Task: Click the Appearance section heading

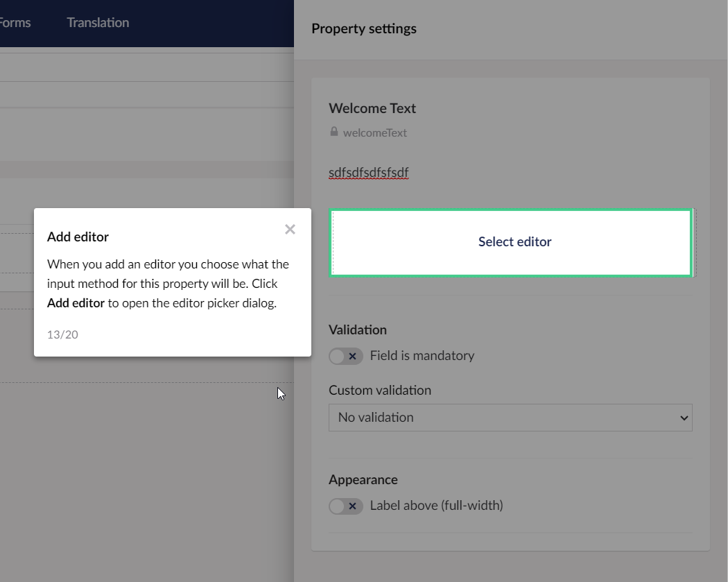Action: (363, 479)
